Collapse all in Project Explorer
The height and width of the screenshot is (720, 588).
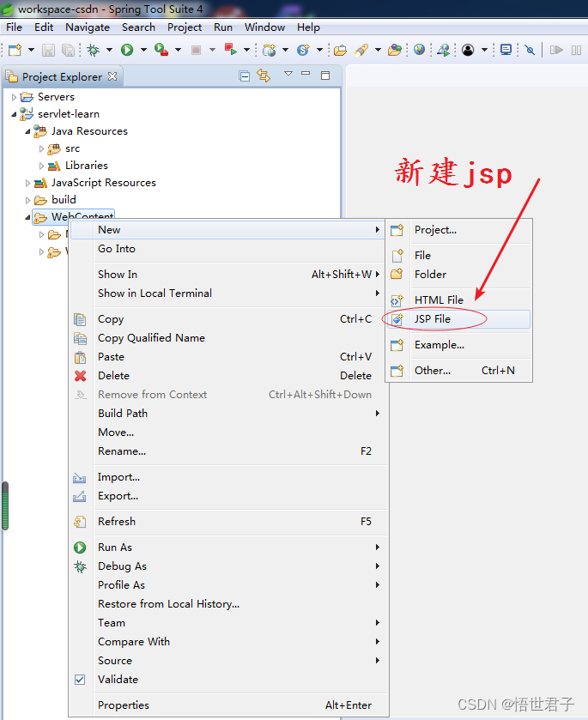[245, 76]
